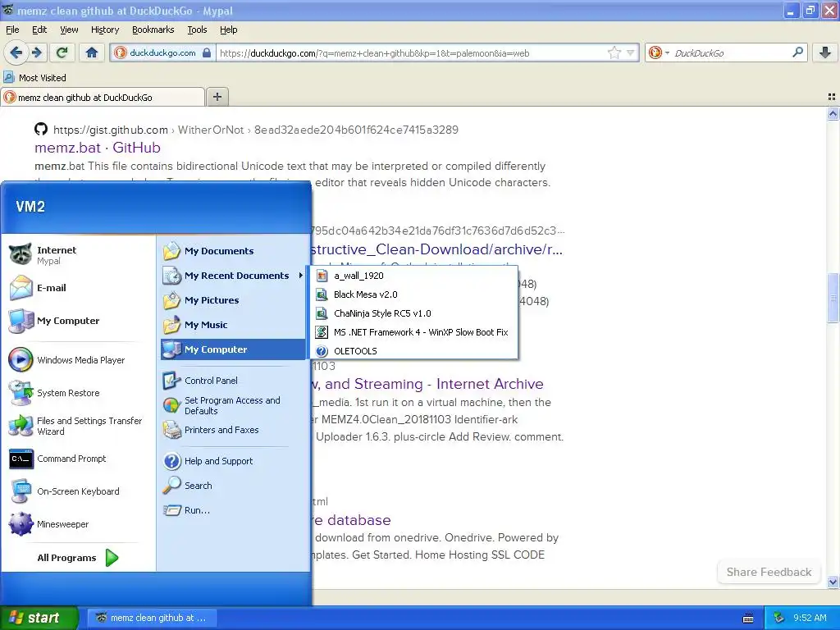Image resolution: width=840 pixels, height=630 pixels.
Task: Open Control Panel
Action: [x=200, y=381]
